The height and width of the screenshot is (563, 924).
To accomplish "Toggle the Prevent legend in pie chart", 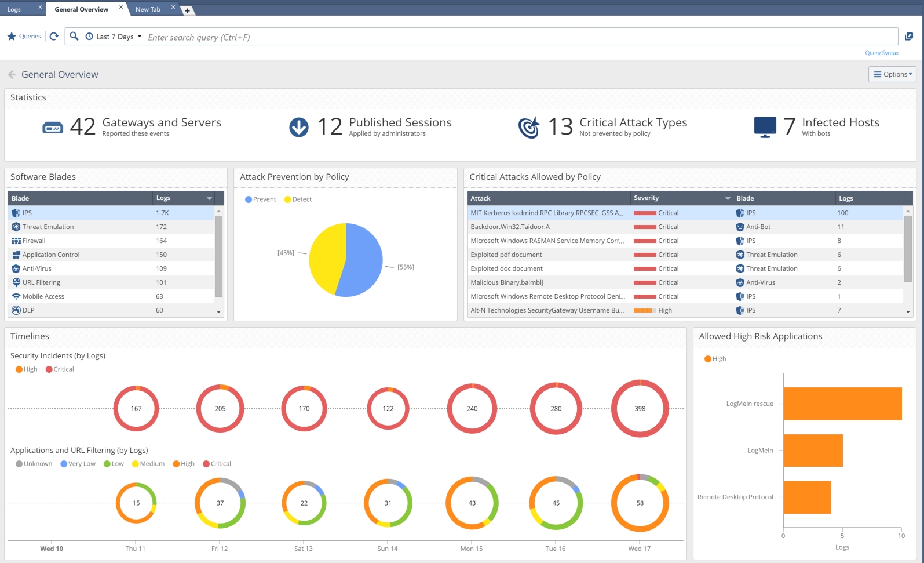I will click(260, 199).
